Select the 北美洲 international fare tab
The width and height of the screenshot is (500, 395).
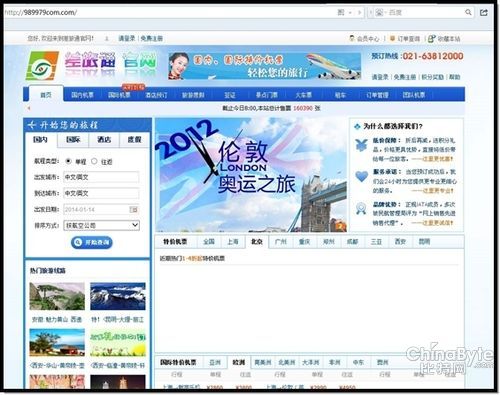287,362
